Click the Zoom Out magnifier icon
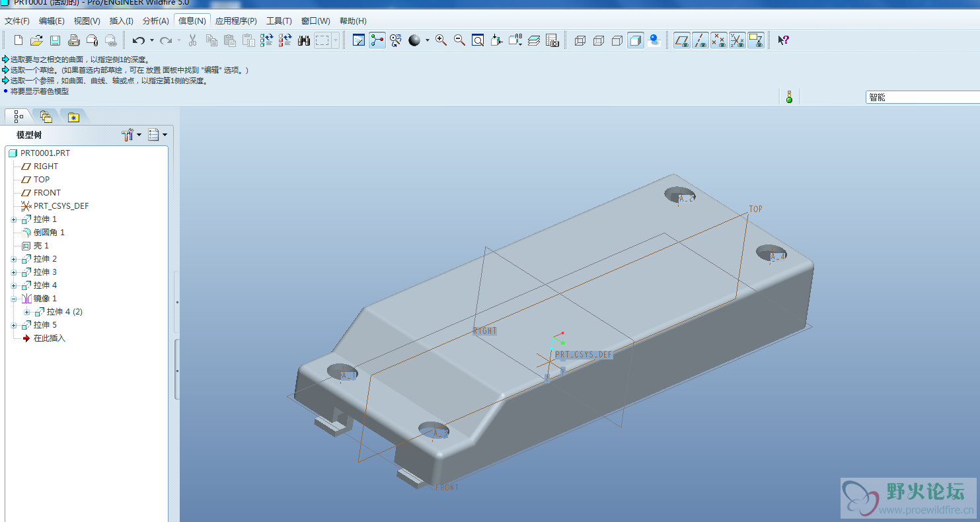The height and width of the screenshot is (522, 980). [459, 40]
